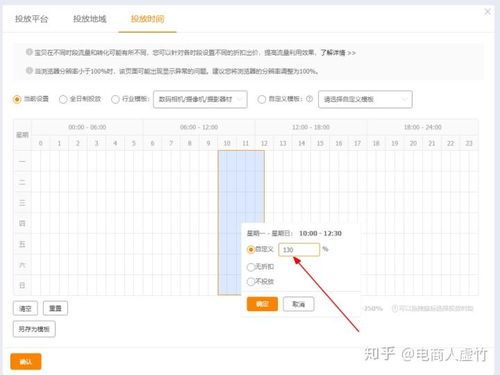This screenshot has height=375, width=500.
Task: Confirm the popup with the orange 确定 button
Action: pos(262,304)
